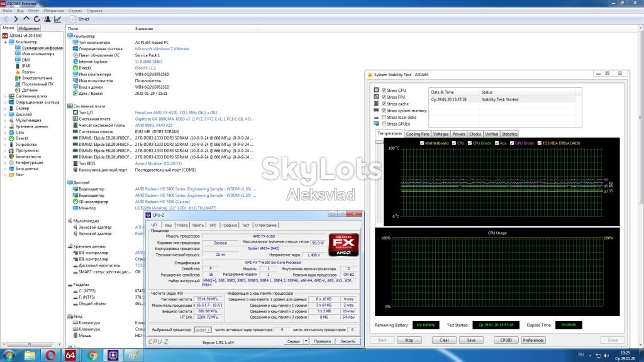Screen dimensions: 644x362
Task: Select Суммарная информация in the left tree
Action: pyautogui.click(x=42, y=48)
